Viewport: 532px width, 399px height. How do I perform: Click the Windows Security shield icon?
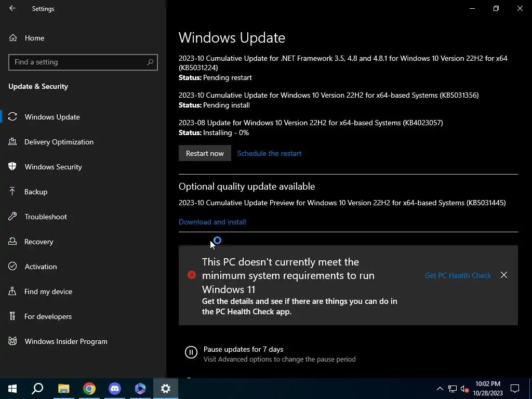pyautogui.click(x=12, y=166)
